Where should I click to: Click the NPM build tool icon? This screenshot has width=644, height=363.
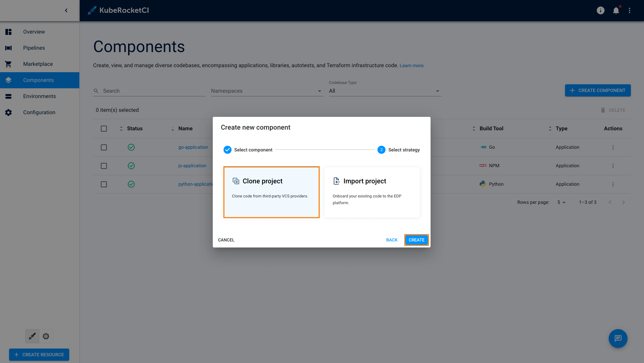click(x=483, y=166)
